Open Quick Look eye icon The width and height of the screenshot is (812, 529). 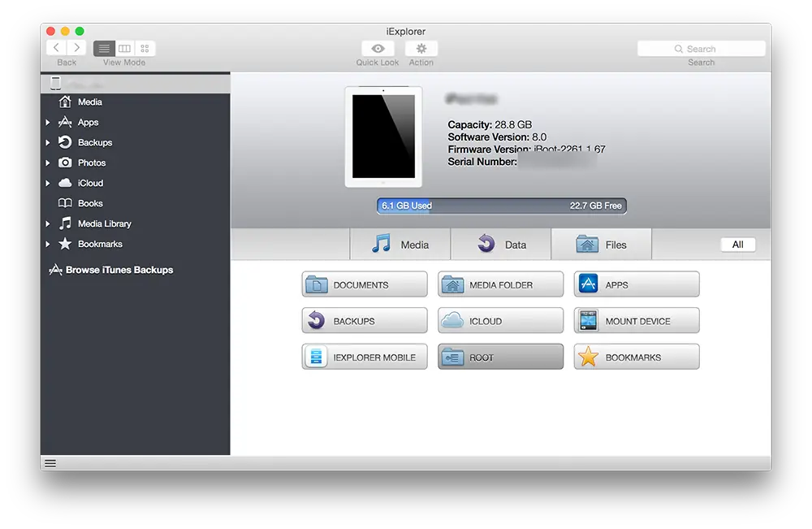pyautogui.click(x=378, y=48)
